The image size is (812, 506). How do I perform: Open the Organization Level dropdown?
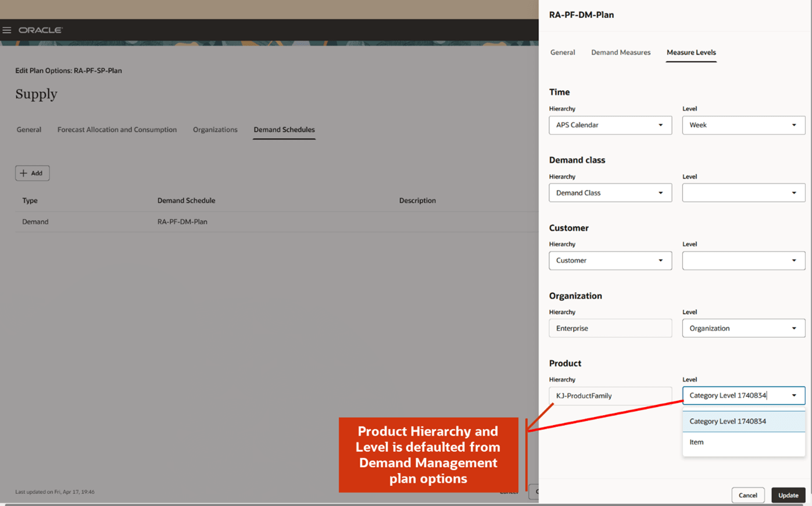[x=743, y=328]
